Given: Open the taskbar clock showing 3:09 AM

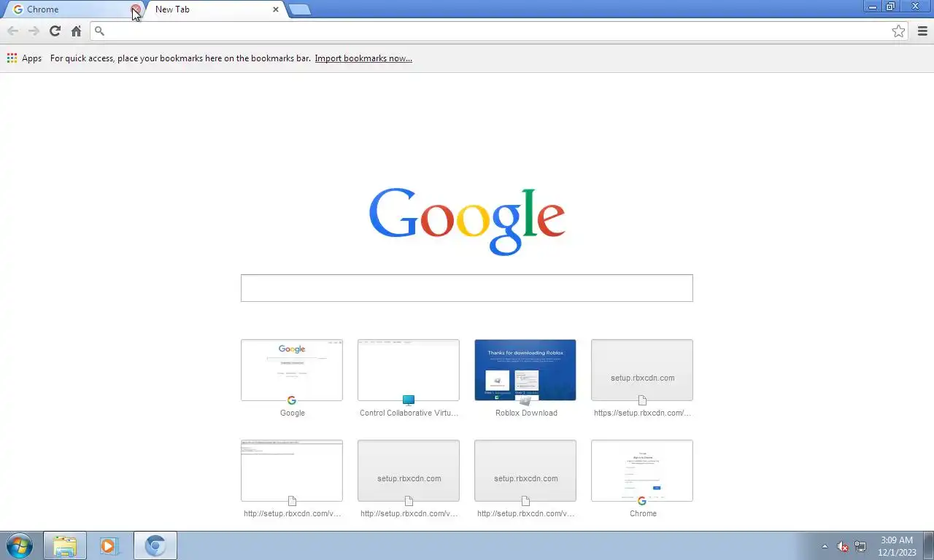Looking at the screenshot, I should (897, 546).
